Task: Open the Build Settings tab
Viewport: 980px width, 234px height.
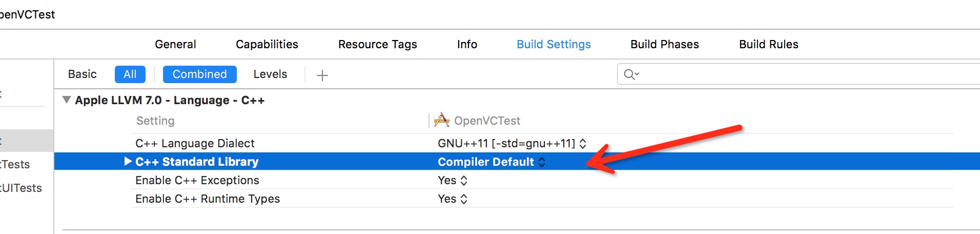Action: pos(554,44)
